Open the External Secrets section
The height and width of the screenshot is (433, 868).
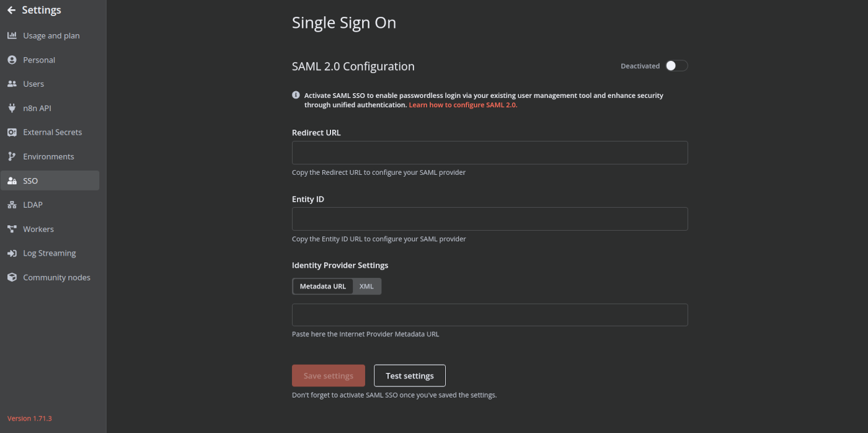tap(52, 132)
